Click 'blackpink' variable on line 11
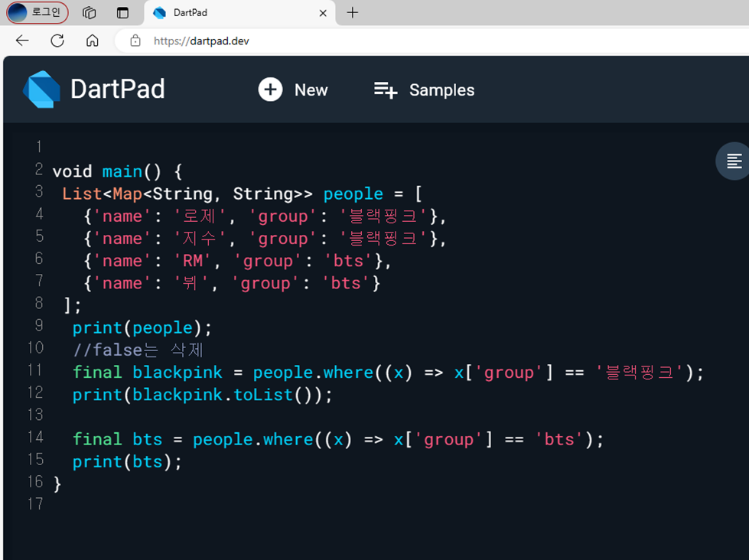 click(x=177, y=373)
